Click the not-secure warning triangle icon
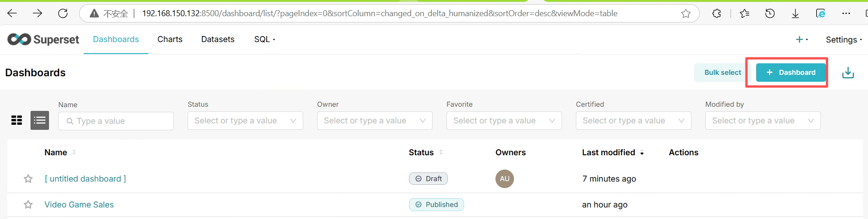This screenshot has width=868, height=219. [94, 13]
